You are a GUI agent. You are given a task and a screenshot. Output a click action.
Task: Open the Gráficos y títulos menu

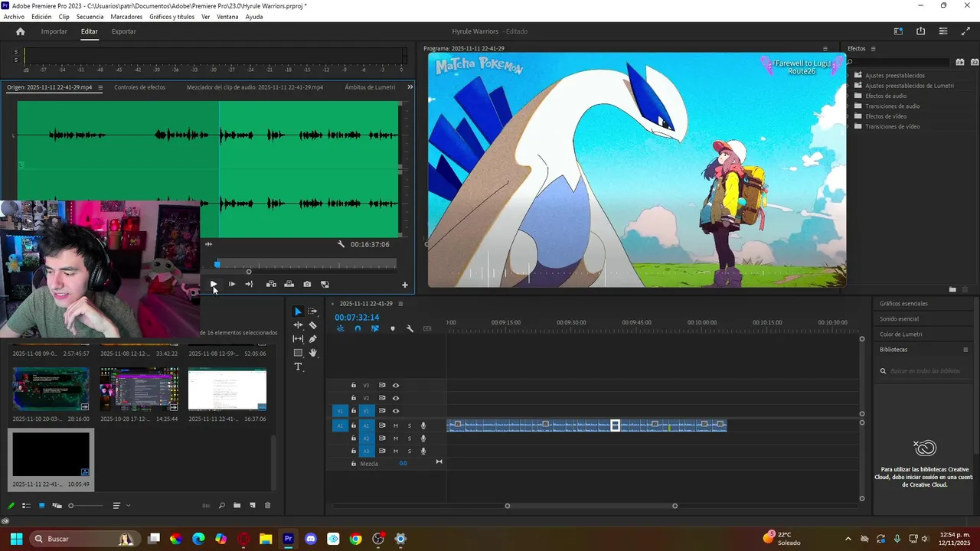pyautogui.click(x=172, y=17)
